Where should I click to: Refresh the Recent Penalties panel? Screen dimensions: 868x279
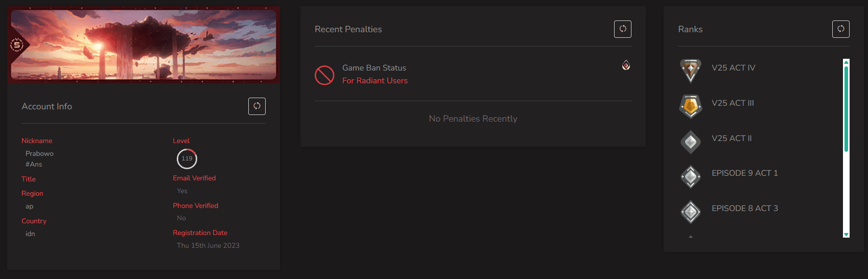[x=622, y=29]
